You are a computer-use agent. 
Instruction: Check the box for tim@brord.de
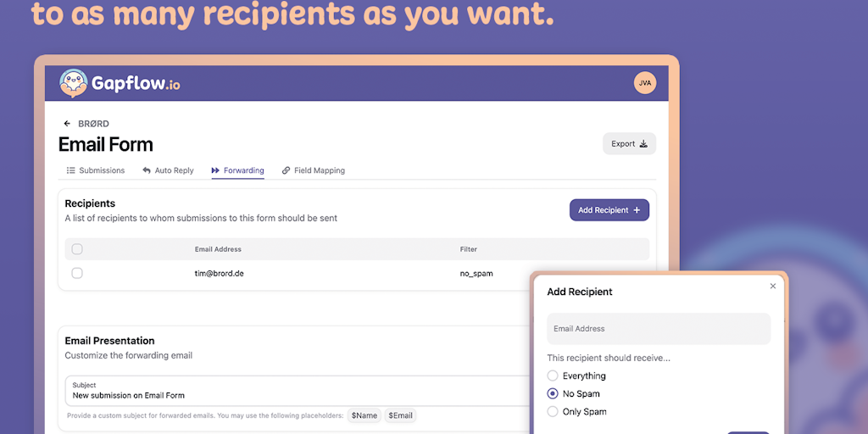point(77,273)
